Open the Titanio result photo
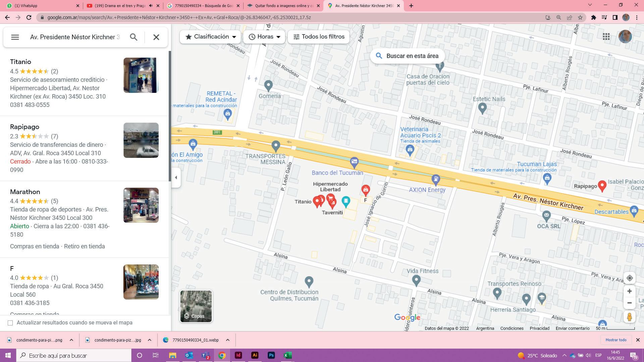This screenshot has height=362, width=644. [x=141, y=75]
